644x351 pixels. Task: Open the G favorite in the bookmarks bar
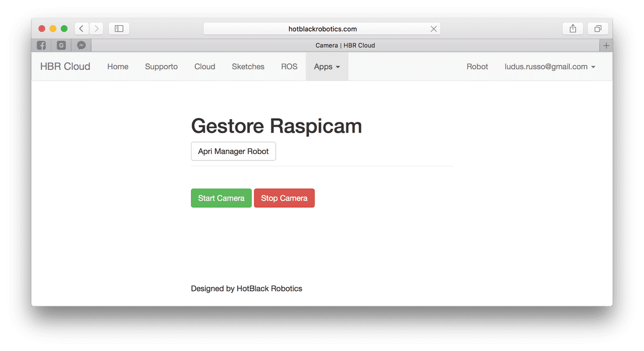[x=61, y=45]
